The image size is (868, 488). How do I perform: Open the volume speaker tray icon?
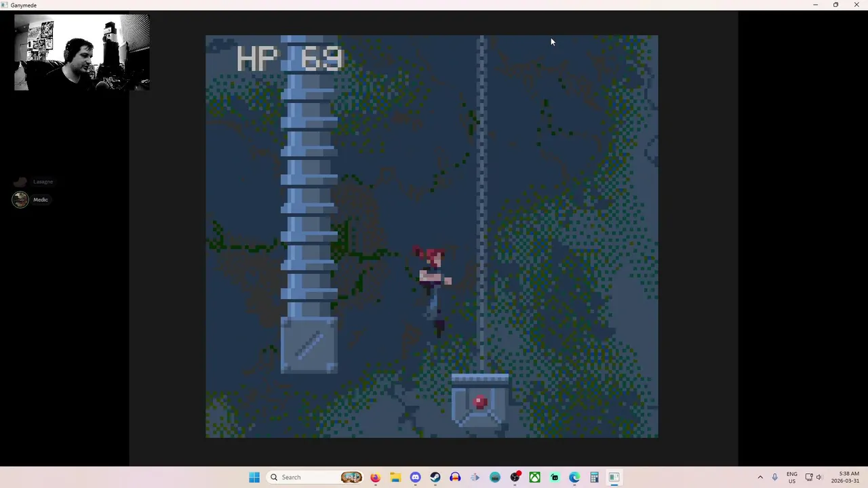[818, 477]
